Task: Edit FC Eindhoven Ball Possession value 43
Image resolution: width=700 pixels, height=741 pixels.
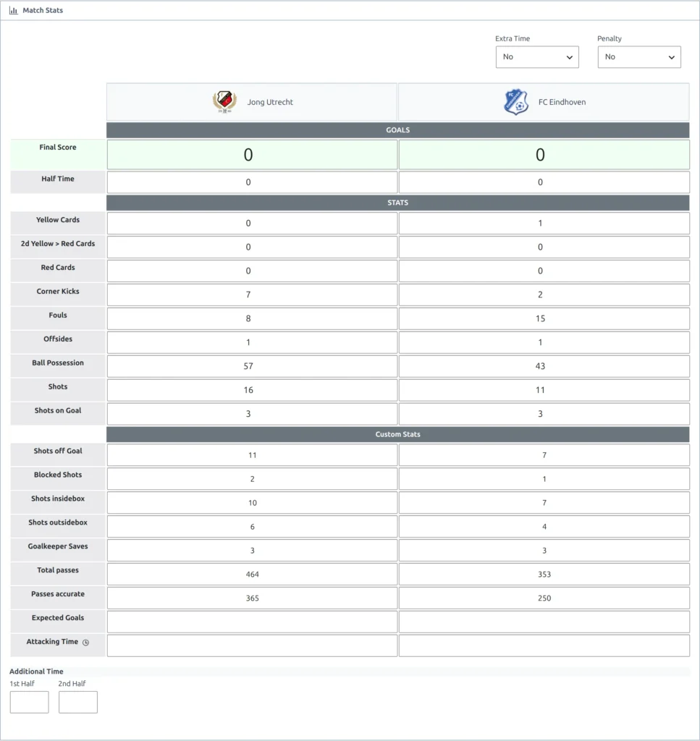Action: click(544, 366)
